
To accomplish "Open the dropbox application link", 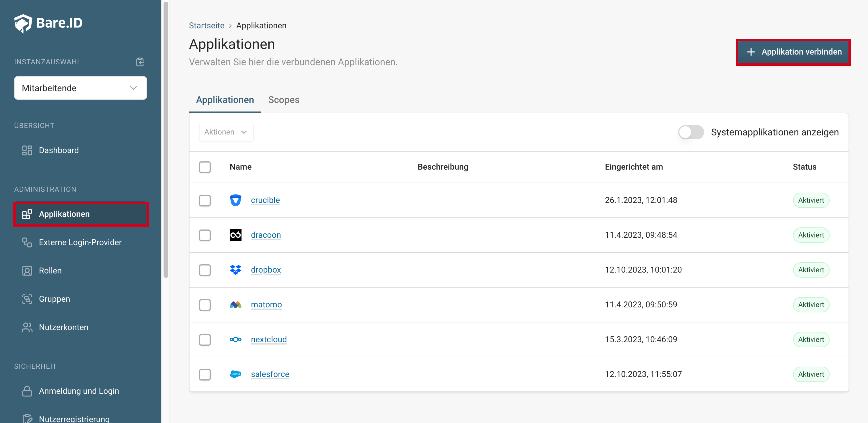I will 266,270.
